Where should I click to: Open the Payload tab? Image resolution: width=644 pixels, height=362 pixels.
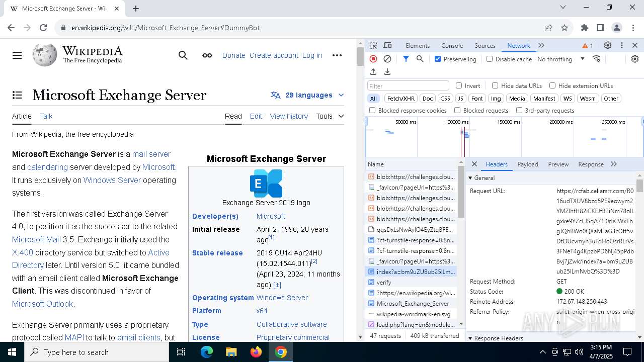tap(528, 164)
